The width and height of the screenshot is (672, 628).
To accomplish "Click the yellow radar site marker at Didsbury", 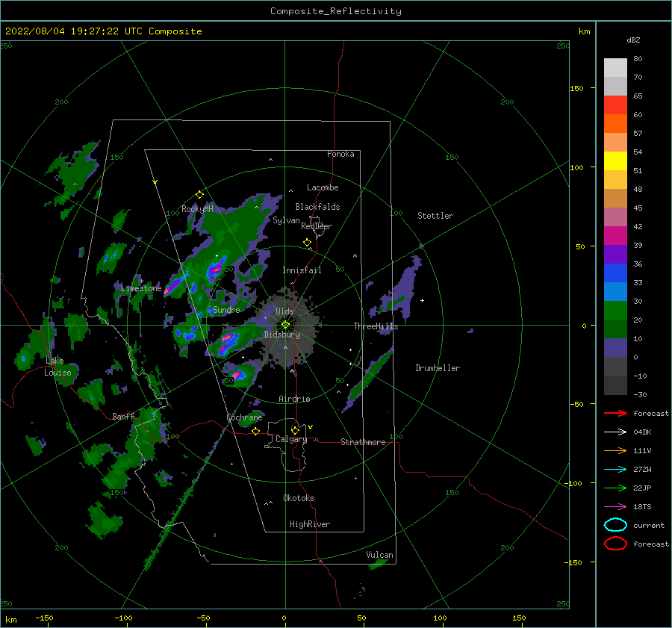I will coord(285,325).
